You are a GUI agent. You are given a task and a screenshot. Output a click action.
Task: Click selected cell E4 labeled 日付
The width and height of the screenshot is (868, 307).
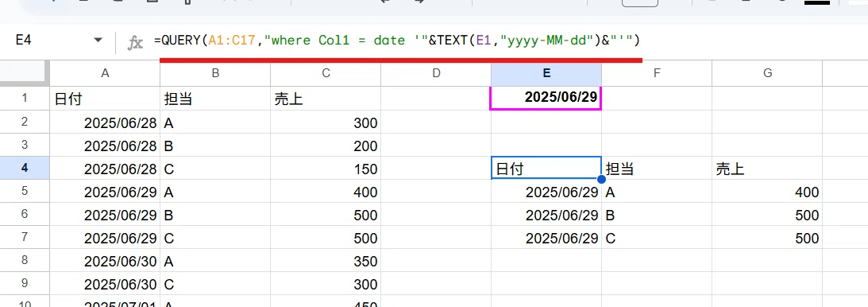[x=546, y=168]
